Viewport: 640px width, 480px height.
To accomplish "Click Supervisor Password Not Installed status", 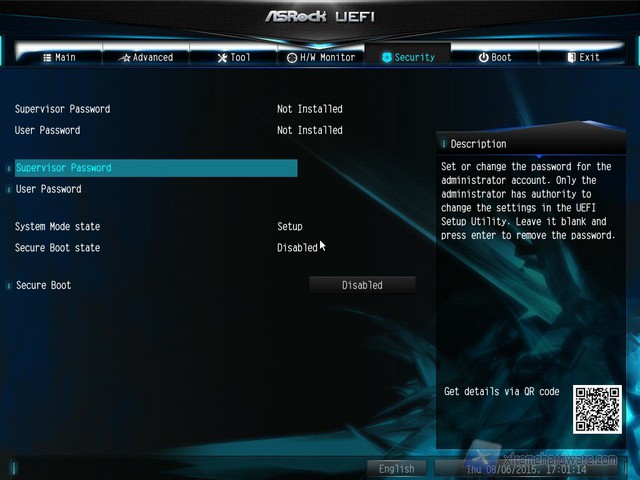I will click(x=309, y=109).
